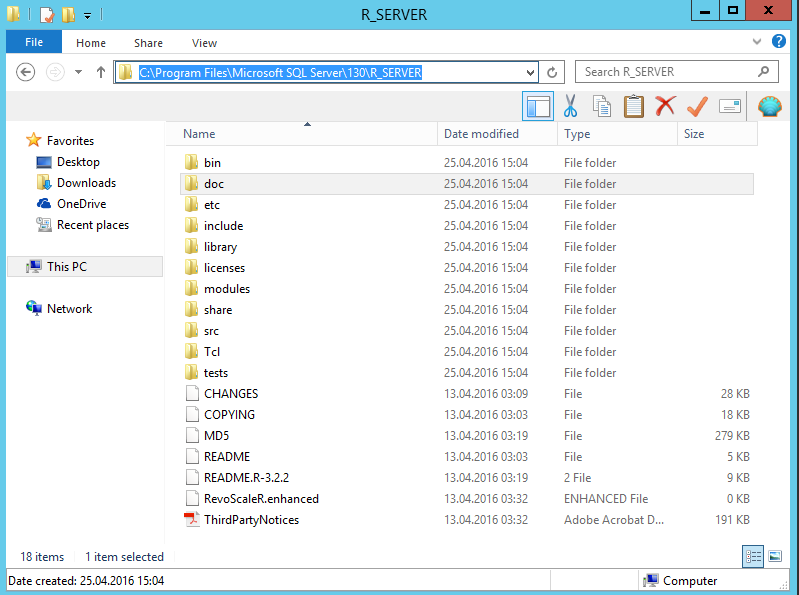This screenshot has height=595, width=799.
Task: Click the New folder quick access icon
Action: click(x=68, y=14)
